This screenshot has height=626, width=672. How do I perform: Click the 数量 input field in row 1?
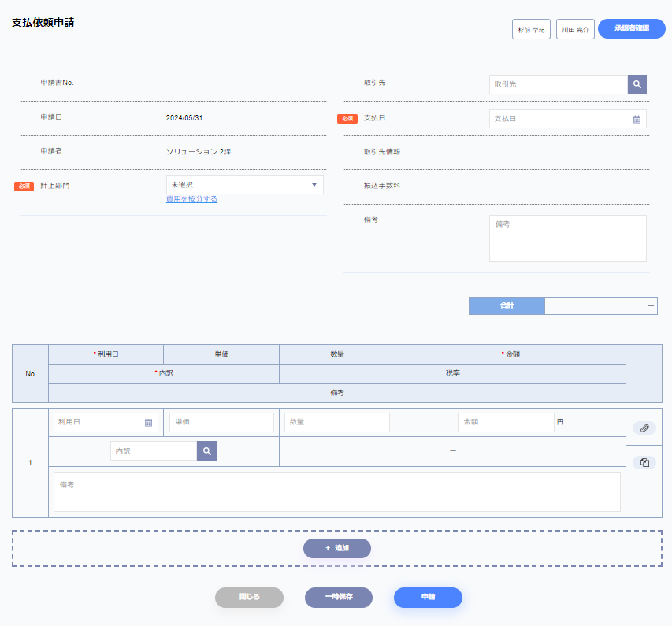point(336,422)
